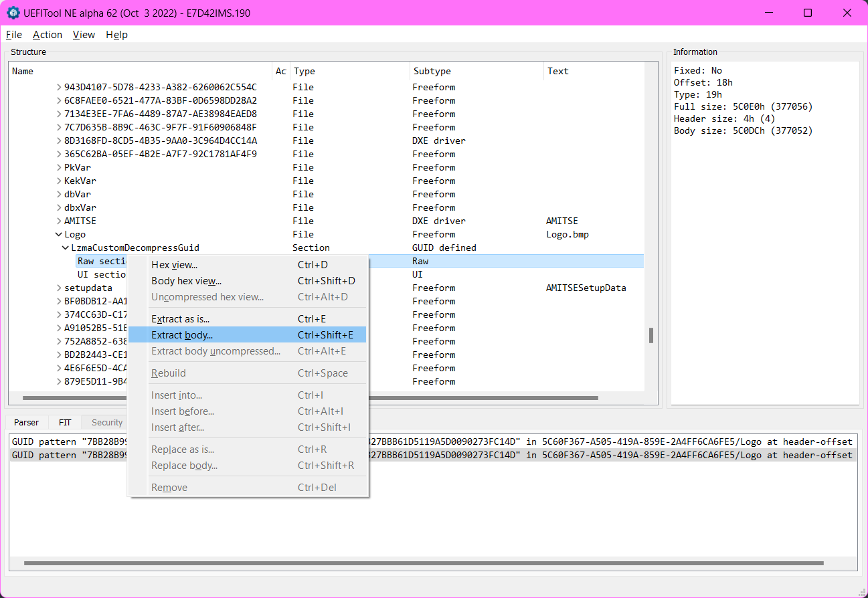Expand the PkVar file entry
This screenshot has height=598, width=868.
[x=59, y=168]
